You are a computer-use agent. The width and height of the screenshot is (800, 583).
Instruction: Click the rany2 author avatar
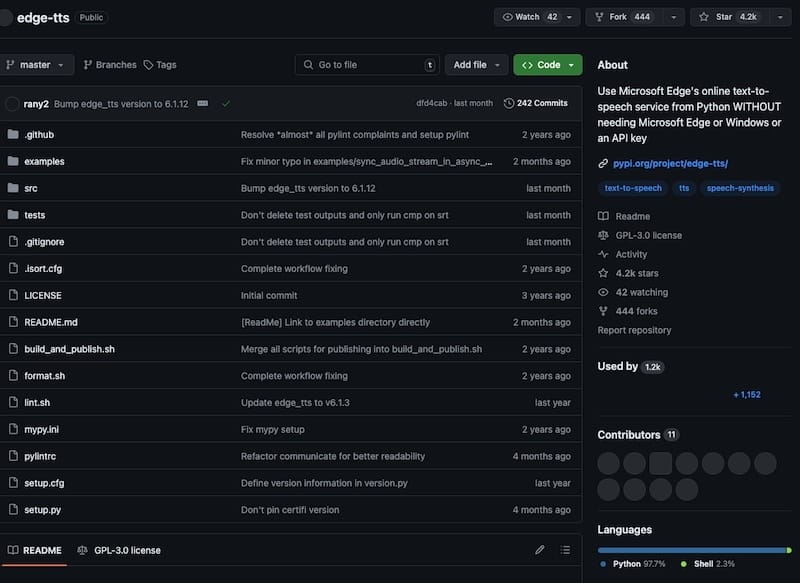[x=12, y=104]
